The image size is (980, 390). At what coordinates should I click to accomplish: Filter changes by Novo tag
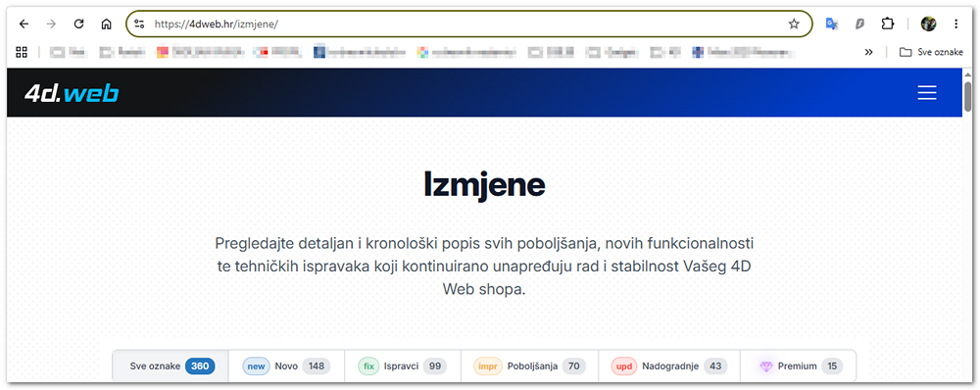[286, 366]
